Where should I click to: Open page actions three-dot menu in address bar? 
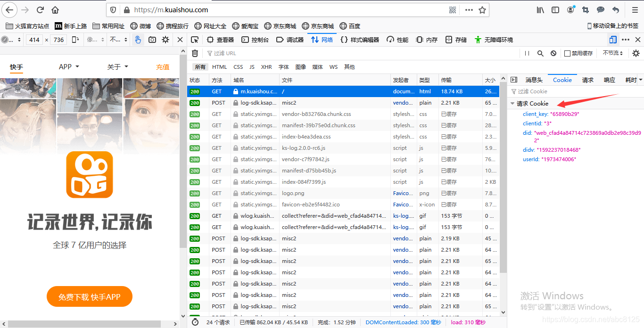(469, 10)
